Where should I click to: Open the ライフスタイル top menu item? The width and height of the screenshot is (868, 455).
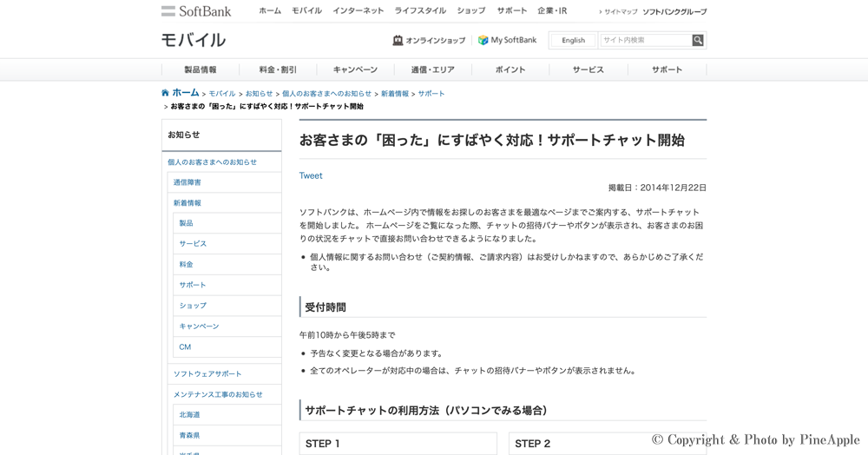tap(420, 10)
